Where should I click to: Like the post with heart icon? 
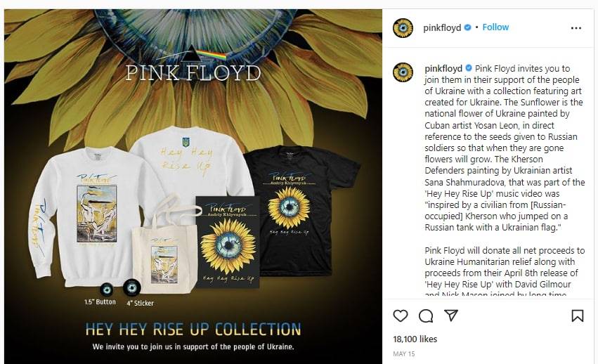pos(401,316)
